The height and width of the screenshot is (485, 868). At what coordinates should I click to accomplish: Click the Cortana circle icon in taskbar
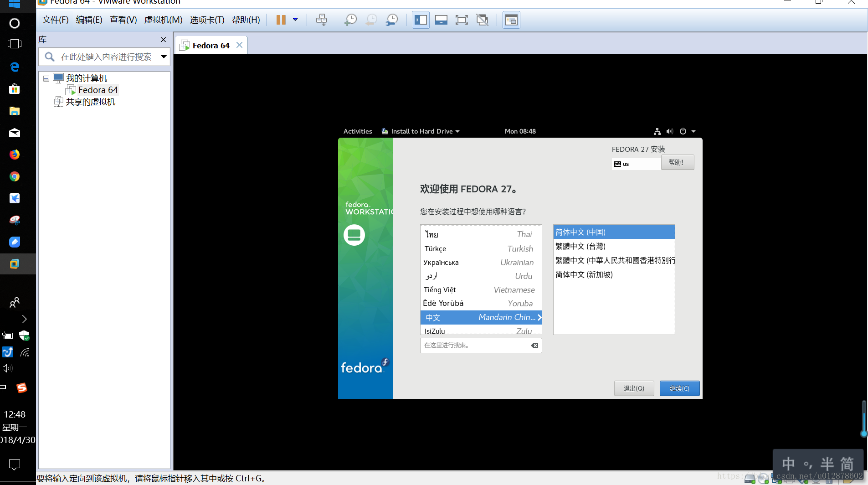click(15, 23)
